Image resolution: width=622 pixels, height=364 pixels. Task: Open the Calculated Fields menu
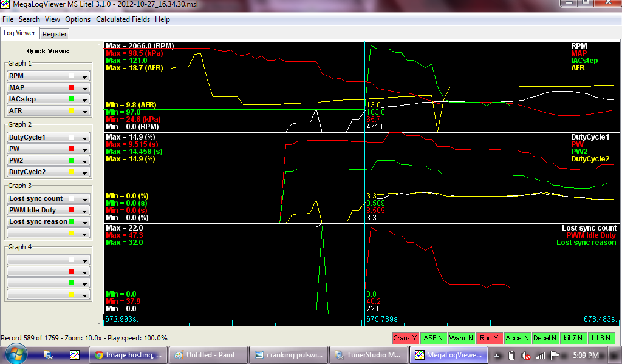123,19
